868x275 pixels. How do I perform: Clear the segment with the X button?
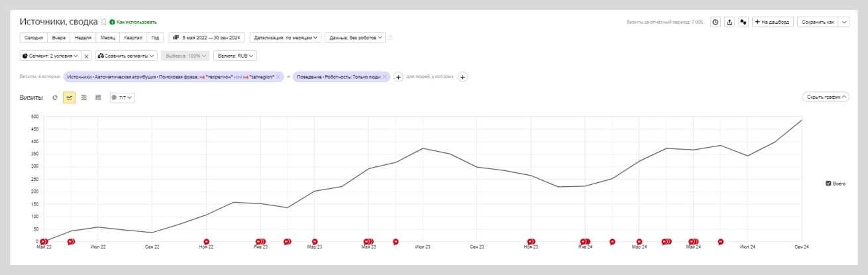[86, 56]
